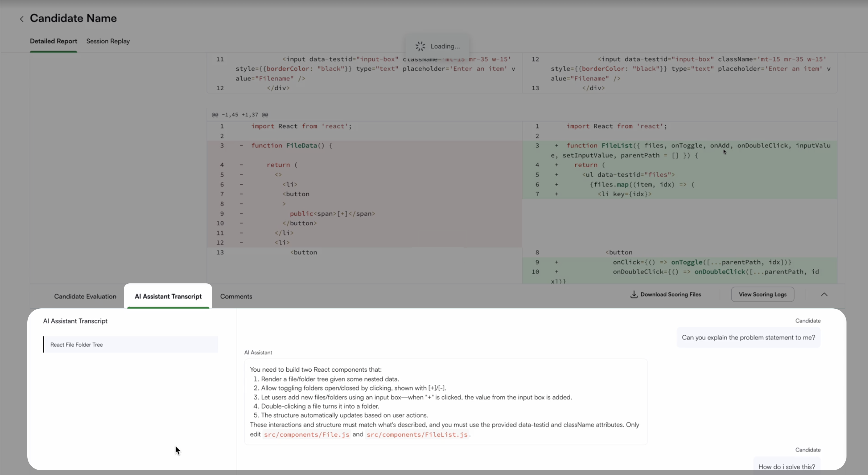The image size is (868, 475).
Task: Open the Comments tab
Action: pyautogui.click(x=236, y=296)
